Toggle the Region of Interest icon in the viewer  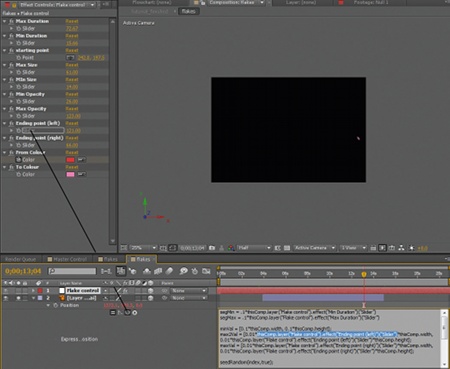click(278, 248)
